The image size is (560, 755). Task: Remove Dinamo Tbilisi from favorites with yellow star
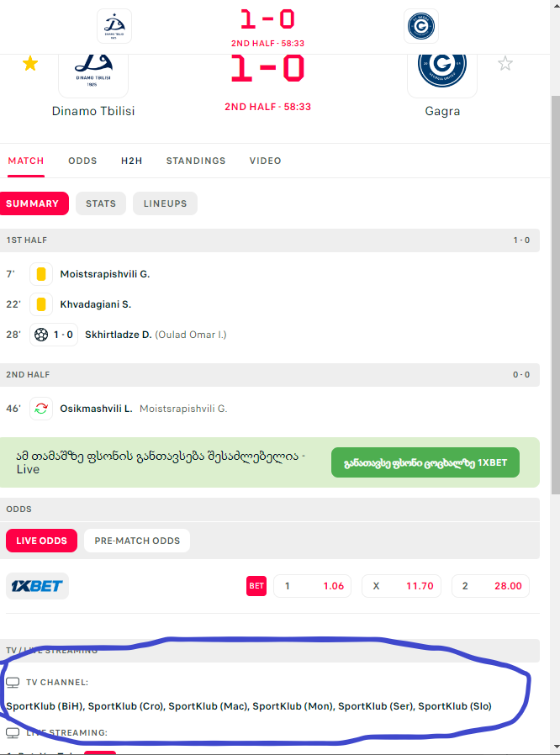30,63
